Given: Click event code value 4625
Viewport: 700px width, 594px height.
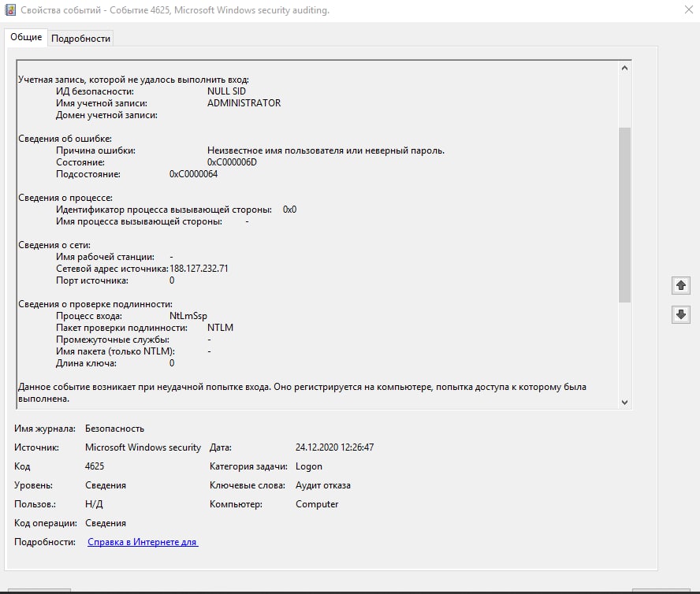Looking at the screenshot, I should click(x=95, y=466).
